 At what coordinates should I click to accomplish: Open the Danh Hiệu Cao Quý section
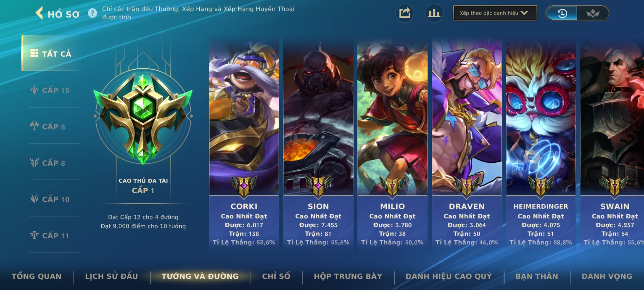[x=449, y=276]
